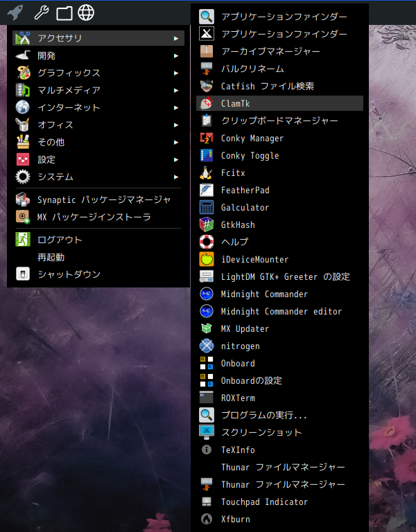Click the MX パッケージインストーラ icon

pos(23,217)
